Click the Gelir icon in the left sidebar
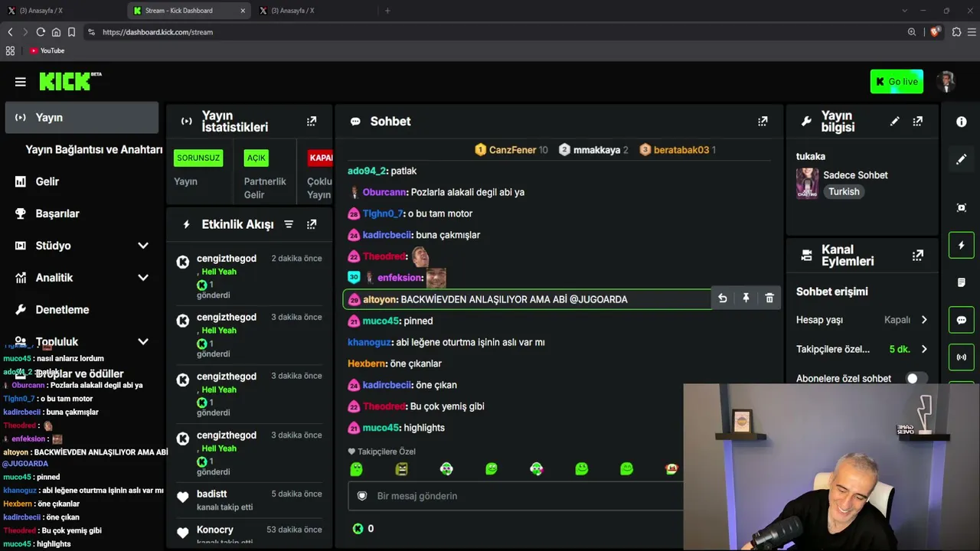Viewport: 980px width, 551px height. [21, 181]
